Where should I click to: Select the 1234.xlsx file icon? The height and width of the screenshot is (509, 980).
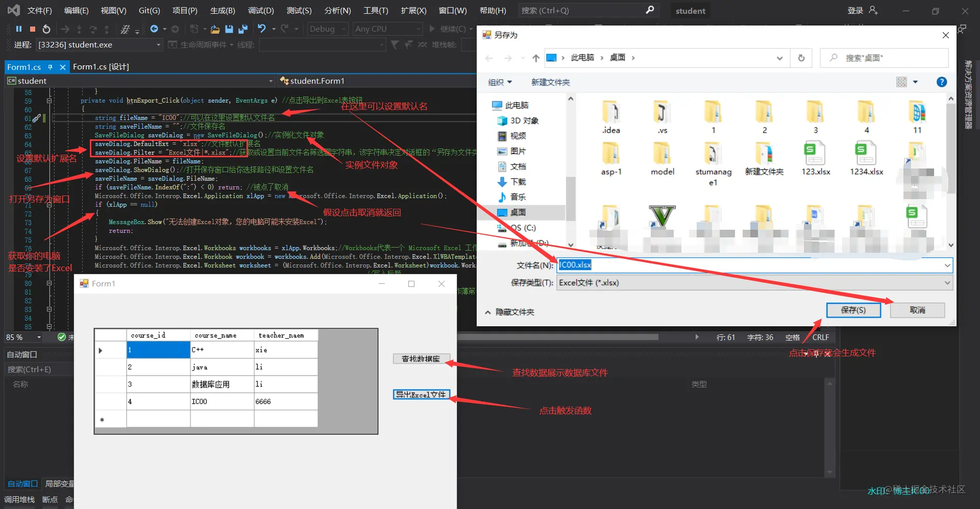(866, 154)
